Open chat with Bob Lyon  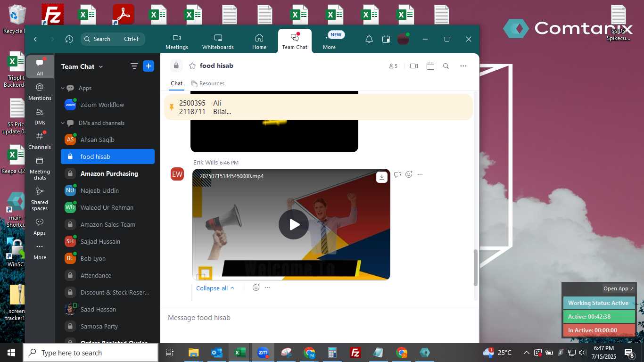coord(108,258)
